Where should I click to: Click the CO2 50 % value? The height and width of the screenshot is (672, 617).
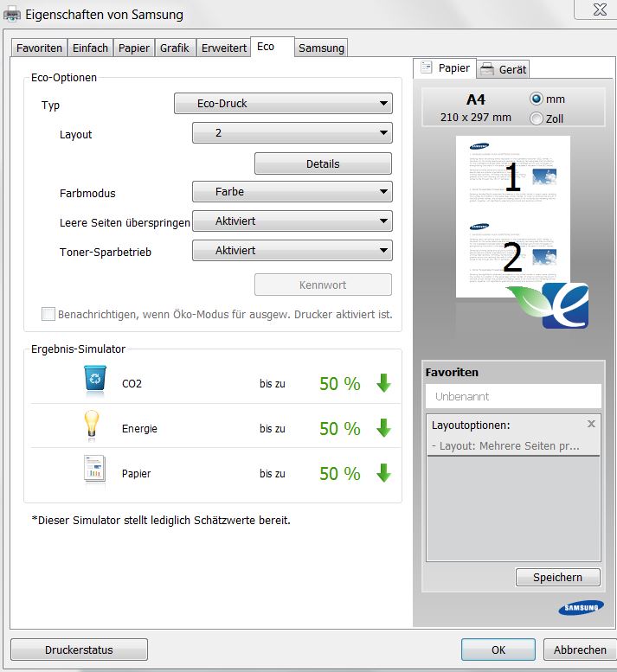click(x=339, y=384)
